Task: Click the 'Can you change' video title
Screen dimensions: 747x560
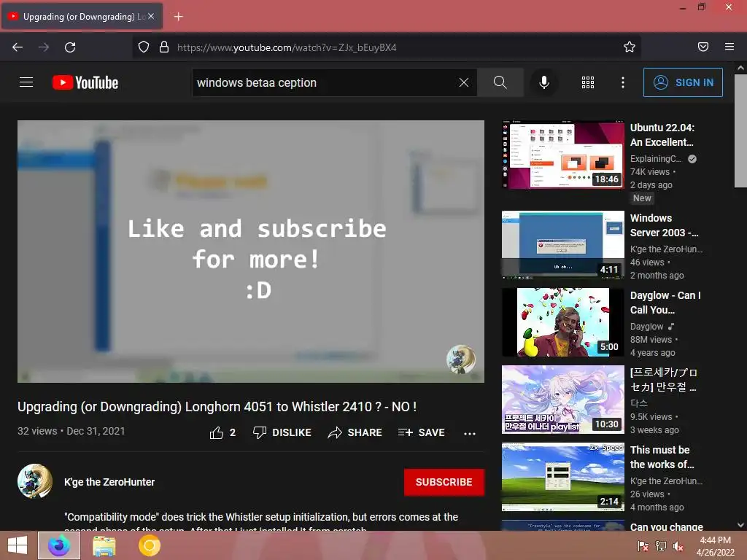Action: point(667,526)
